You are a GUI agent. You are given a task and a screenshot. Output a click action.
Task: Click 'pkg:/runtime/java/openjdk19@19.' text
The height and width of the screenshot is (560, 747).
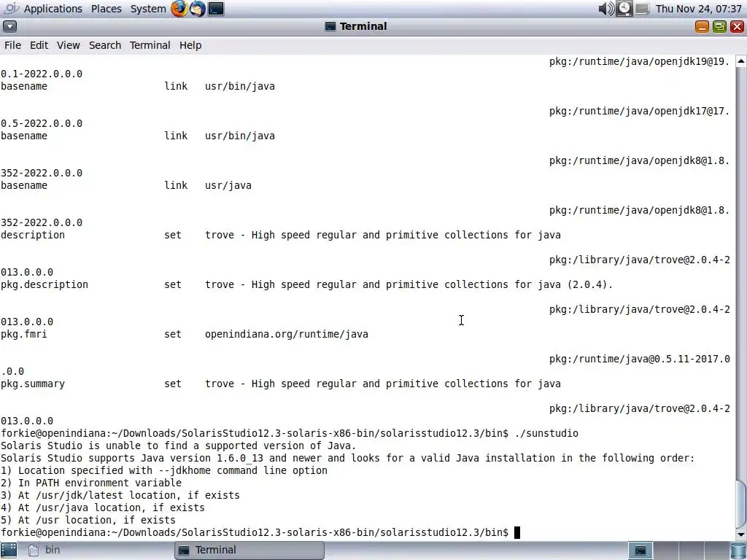639,61
